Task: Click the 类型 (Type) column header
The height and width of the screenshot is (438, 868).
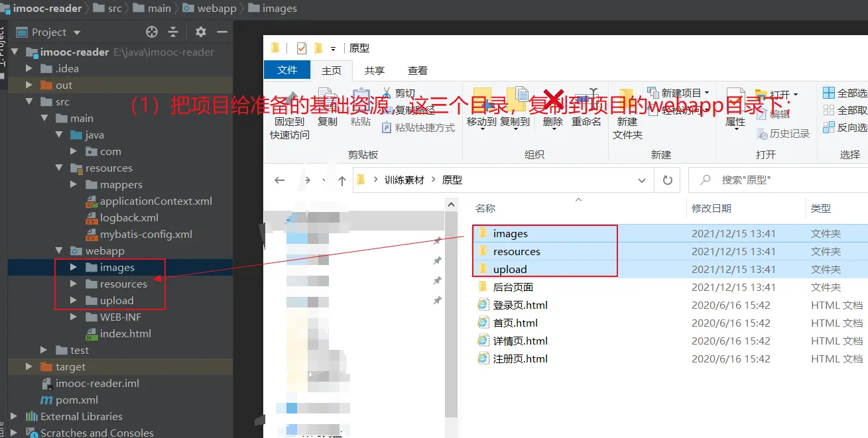Action: coord(821,208)
